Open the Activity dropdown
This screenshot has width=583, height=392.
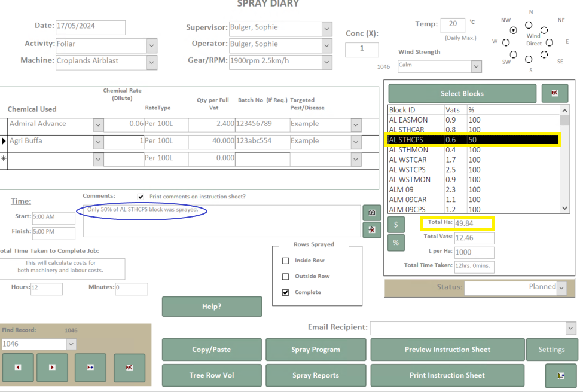pyautogui.click(x=152, y=45)
